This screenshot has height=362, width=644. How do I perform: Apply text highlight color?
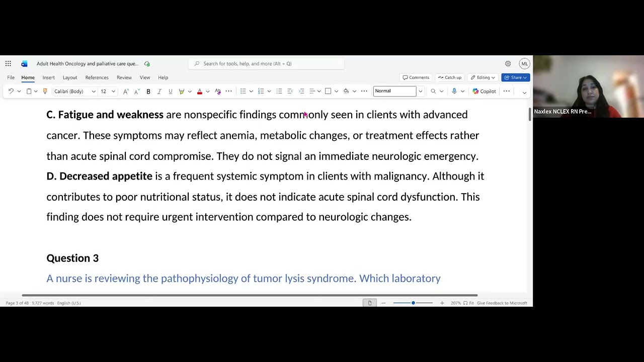tap(182, 92)
